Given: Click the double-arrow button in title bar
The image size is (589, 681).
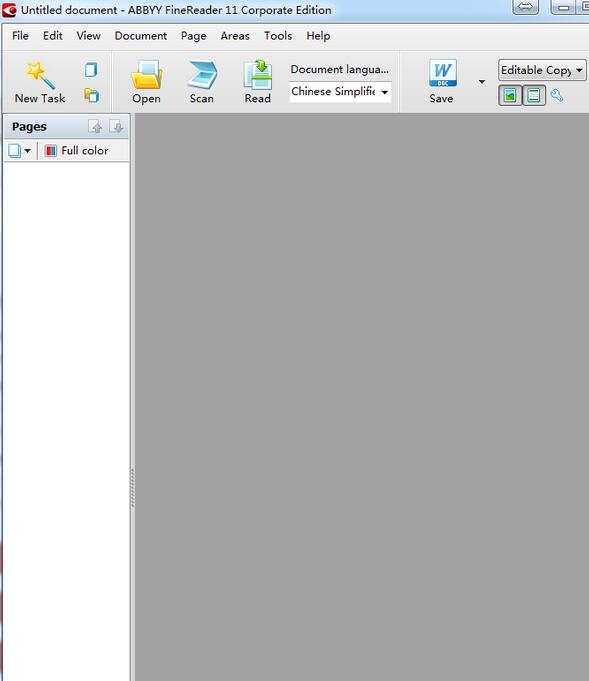Looking at the screenshot, I should 526,7.
